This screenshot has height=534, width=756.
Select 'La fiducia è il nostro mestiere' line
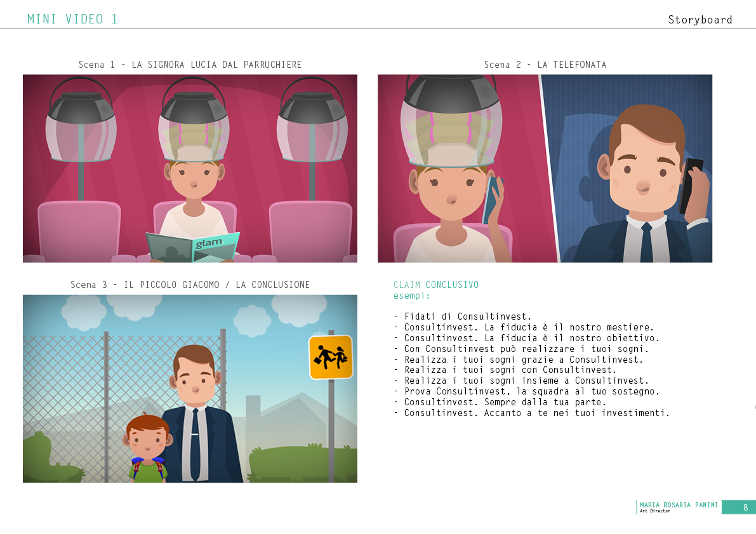pyautogui.click(x=524, y=327)
